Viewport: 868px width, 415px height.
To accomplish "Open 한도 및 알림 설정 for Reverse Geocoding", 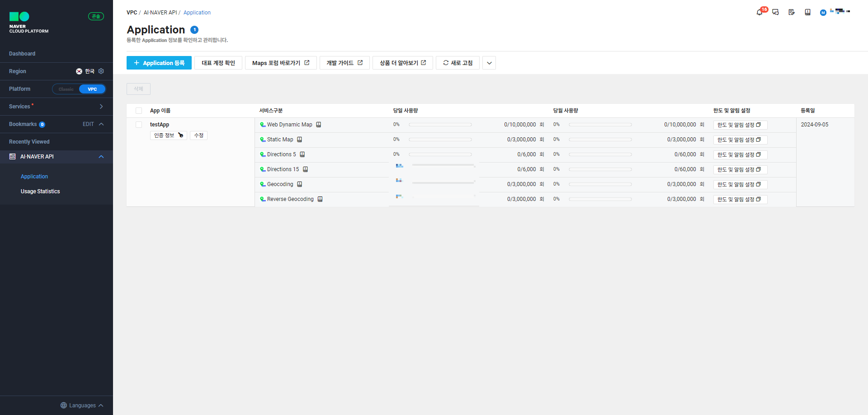I will click(740, 200).
